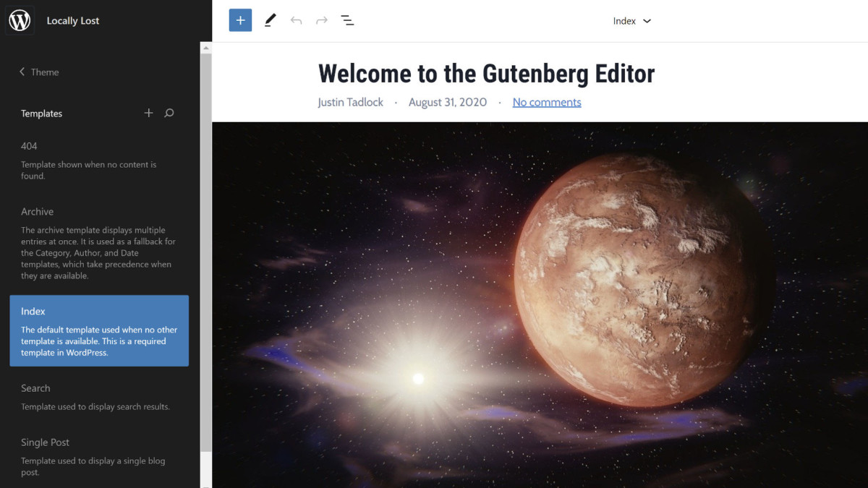The image size is (868, 488).
Task: Open the block inserter plus button
Action: click(240, 20)
